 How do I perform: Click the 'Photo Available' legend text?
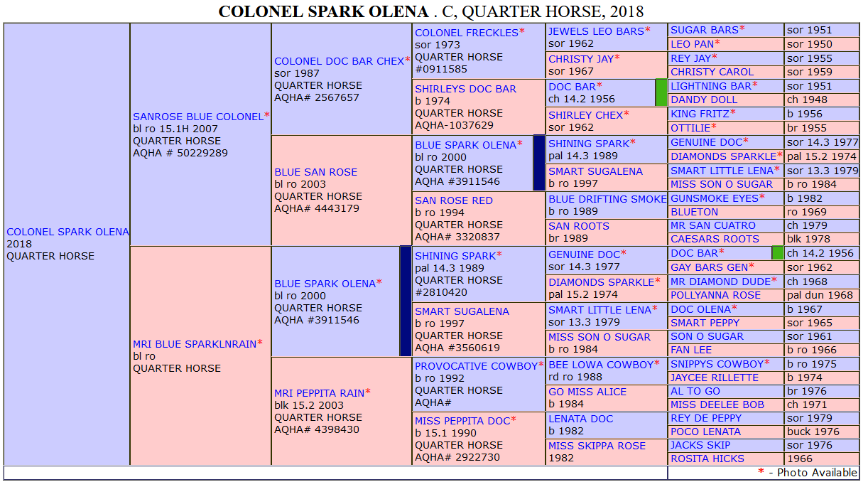click(817, 473)
